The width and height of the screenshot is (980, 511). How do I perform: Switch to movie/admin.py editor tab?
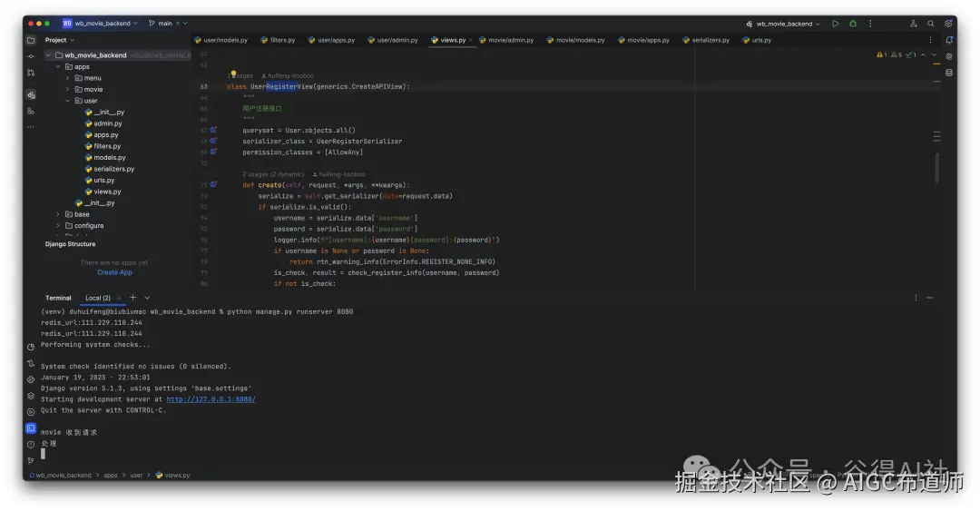tap(506, 40)
